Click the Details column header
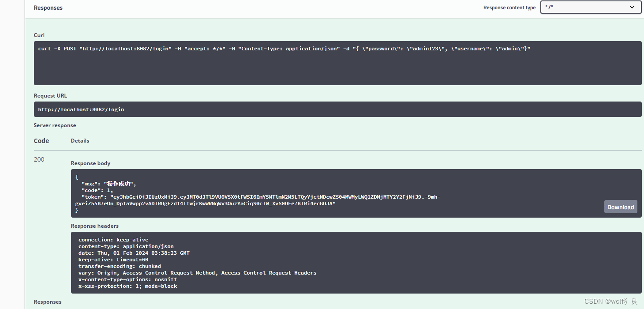Screen dimensions: 644x309 tap(80, 140)
